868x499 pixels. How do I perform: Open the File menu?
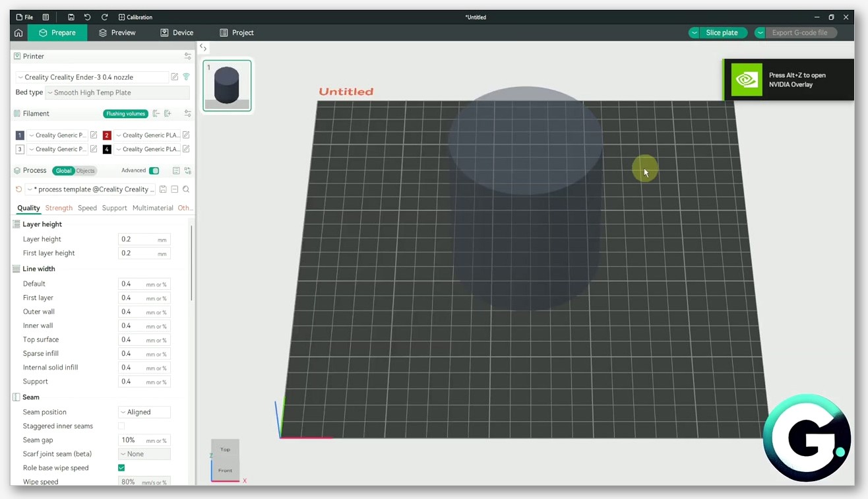[x=24, y=17]
